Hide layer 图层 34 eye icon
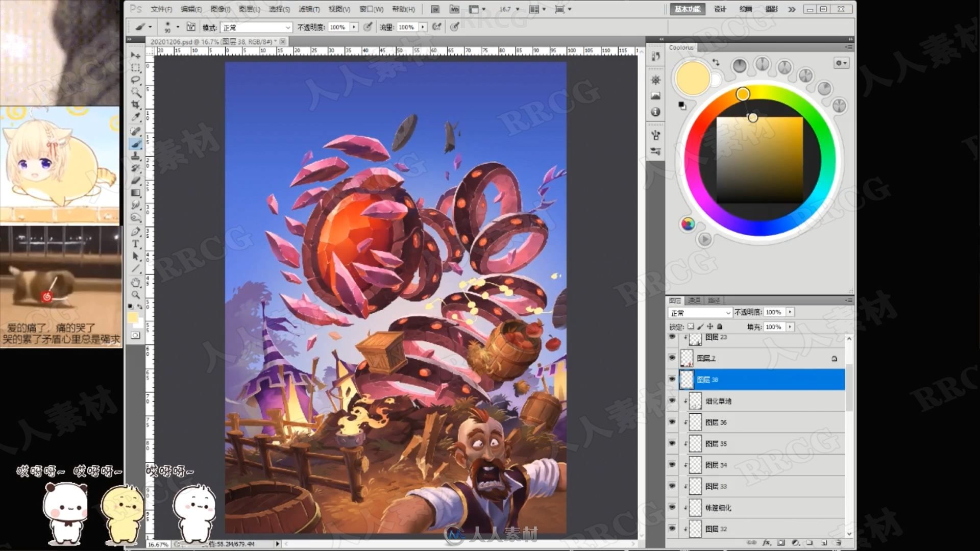This screenshot has width=980, height=551. 672,465
